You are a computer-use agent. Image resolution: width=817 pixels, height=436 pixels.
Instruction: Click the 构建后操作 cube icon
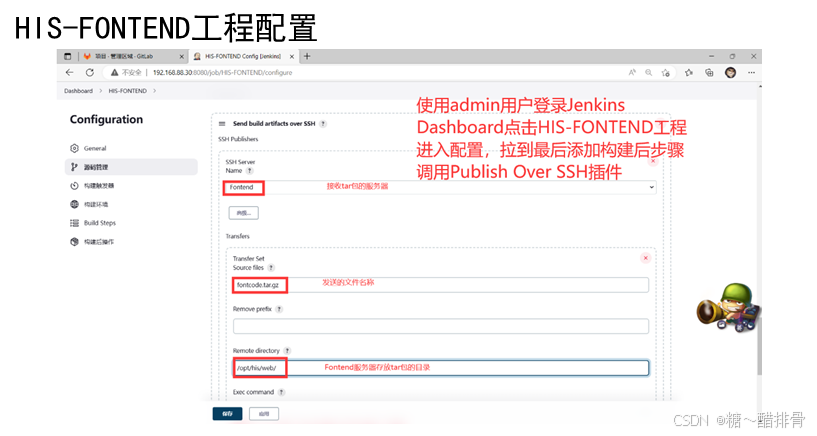(75, 242)
